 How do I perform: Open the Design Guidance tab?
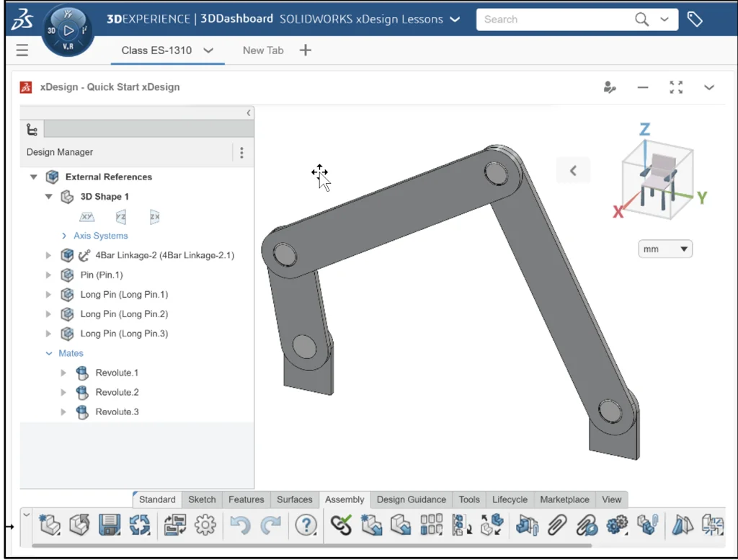point(411,499)
